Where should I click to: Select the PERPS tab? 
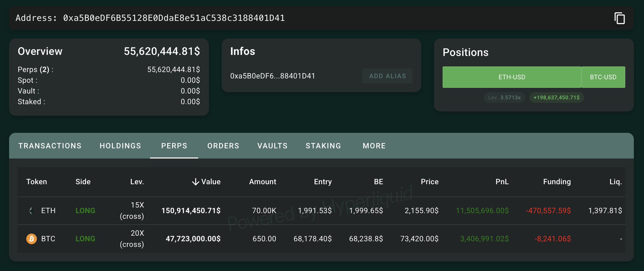point(174,146)
